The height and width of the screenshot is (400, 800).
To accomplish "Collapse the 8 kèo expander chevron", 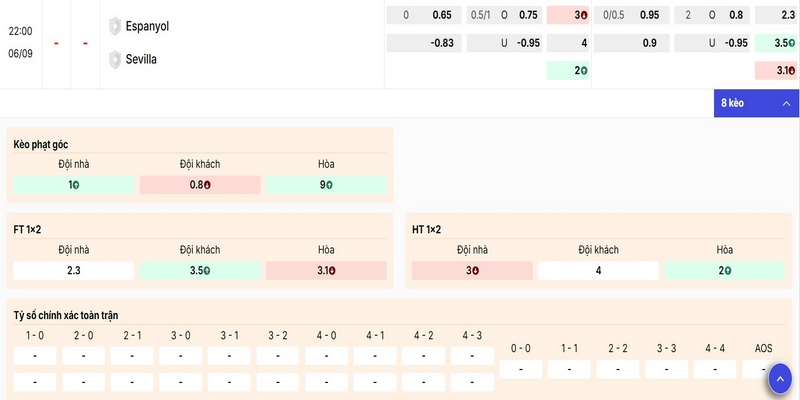I will point(786,104).
